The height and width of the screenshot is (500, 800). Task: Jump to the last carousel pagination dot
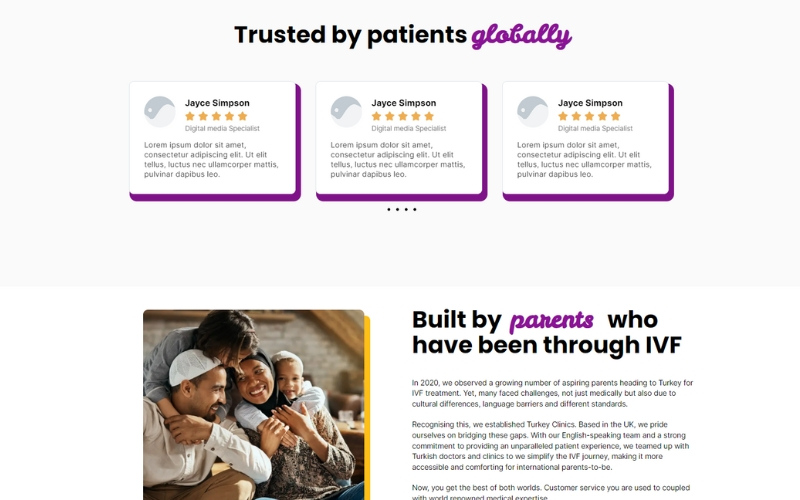click(415, 210)
